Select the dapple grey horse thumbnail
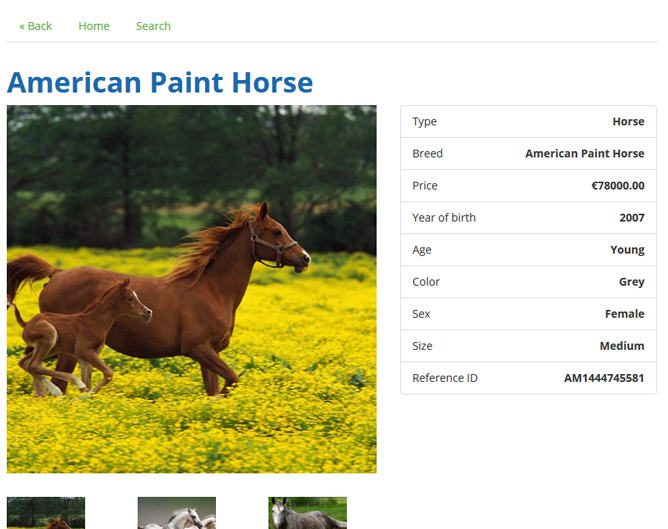The image size is (668, 529). coord(308,513)
